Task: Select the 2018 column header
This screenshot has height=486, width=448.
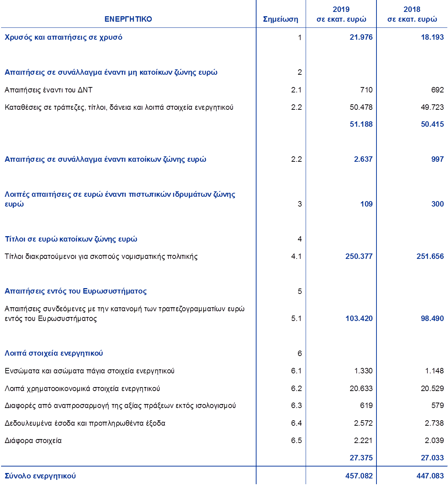Action: [x=412, y=14]
